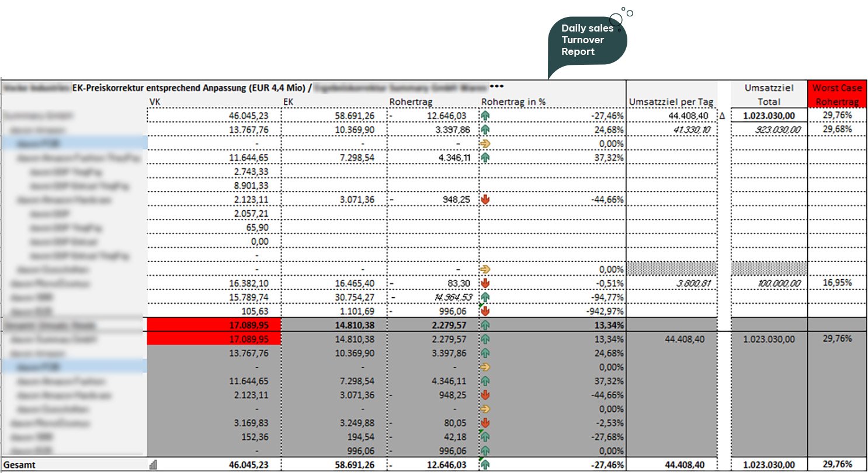Select the Rohertrag in % column header
The image size is (868, 473).
[x=513, y=102]
